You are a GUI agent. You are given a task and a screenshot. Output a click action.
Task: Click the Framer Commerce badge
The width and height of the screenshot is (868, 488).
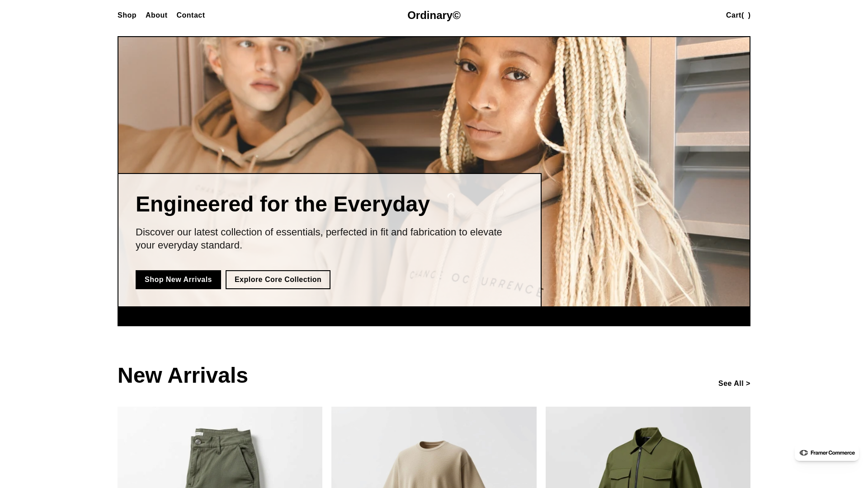[x=827, y=453]
